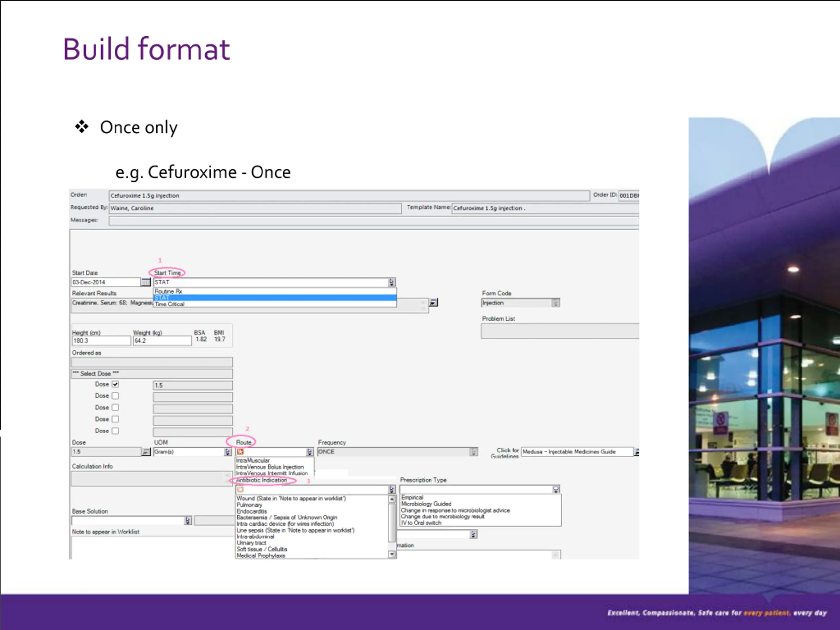Choose IntraVenous Intermitt Infusion route
This screenshot has width=840, height=630.
[x=275, y=473]
